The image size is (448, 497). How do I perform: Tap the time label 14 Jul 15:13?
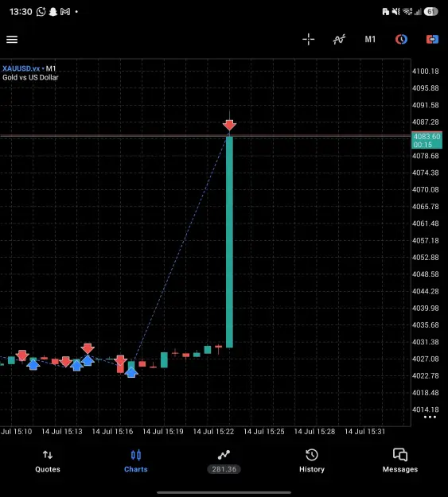click(62, 432)
